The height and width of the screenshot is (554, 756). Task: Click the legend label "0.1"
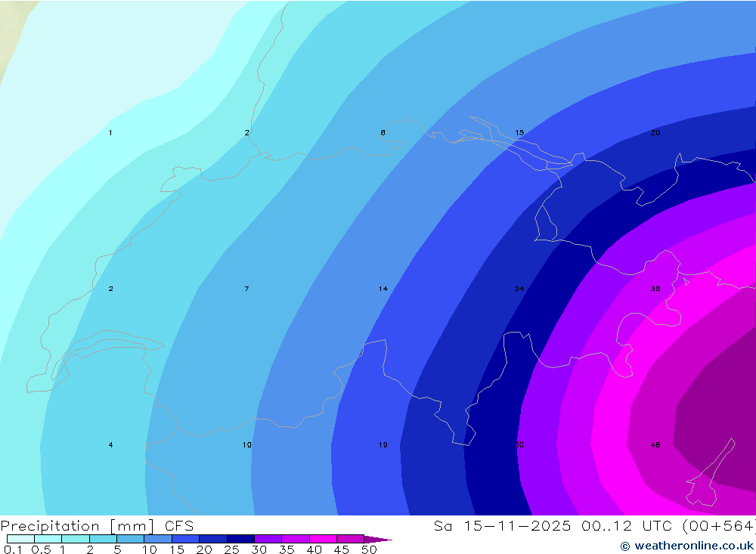pos(13,549)
